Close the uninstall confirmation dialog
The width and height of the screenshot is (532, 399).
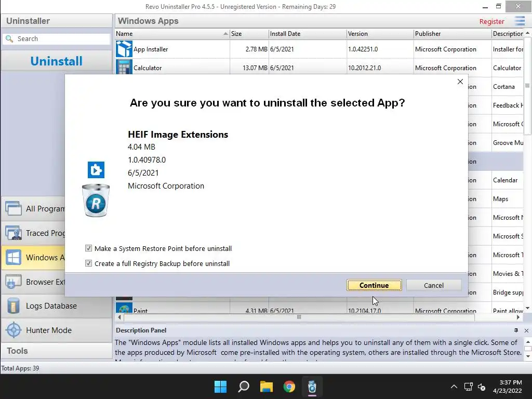tap(460, 82)
